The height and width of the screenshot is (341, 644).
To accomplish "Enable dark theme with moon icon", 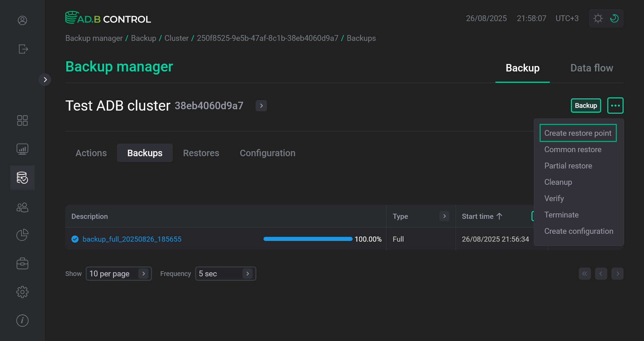I will coord(614,18).
